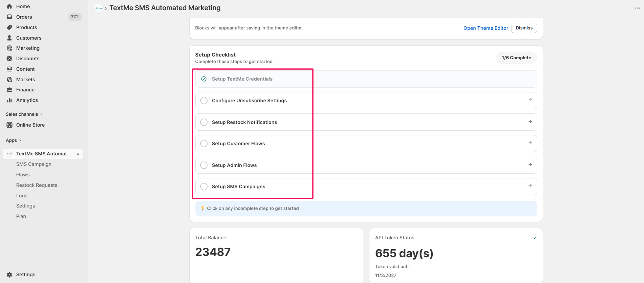The image size is (644, 283).
Task: Expand the Sales channels section
Action: 41,114
